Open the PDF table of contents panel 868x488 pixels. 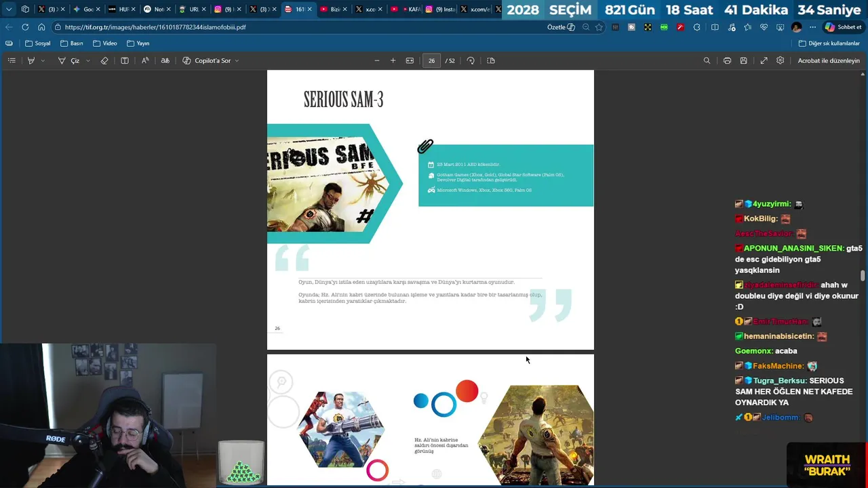coord(12,60)
